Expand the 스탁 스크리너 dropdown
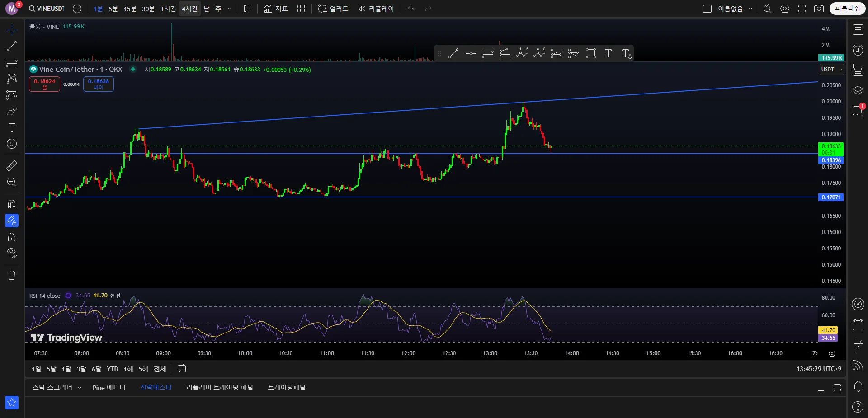 pos(80,388)
